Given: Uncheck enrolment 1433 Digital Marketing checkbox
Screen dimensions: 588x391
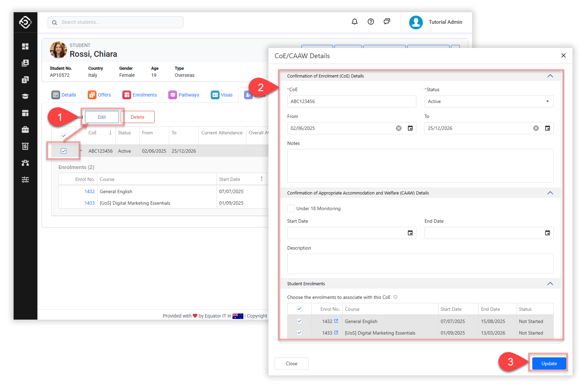Looking at the screenshot, I should 299,333.
